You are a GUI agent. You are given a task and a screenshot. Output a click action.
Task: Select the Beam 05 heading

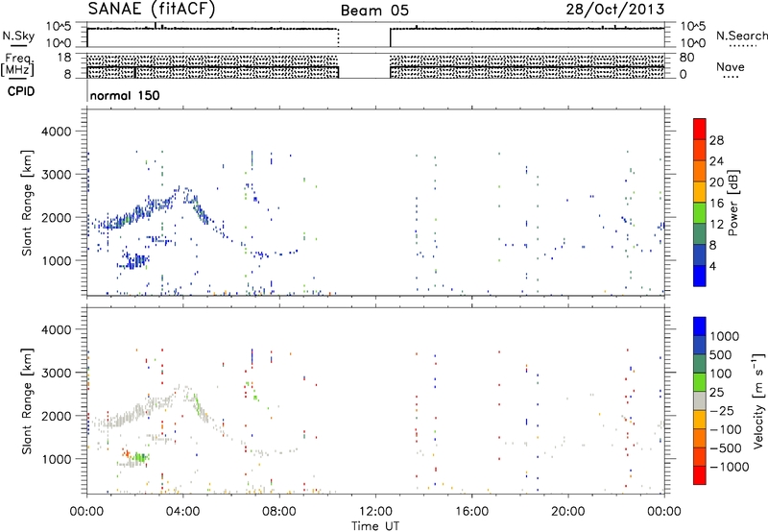pos(374,11)
